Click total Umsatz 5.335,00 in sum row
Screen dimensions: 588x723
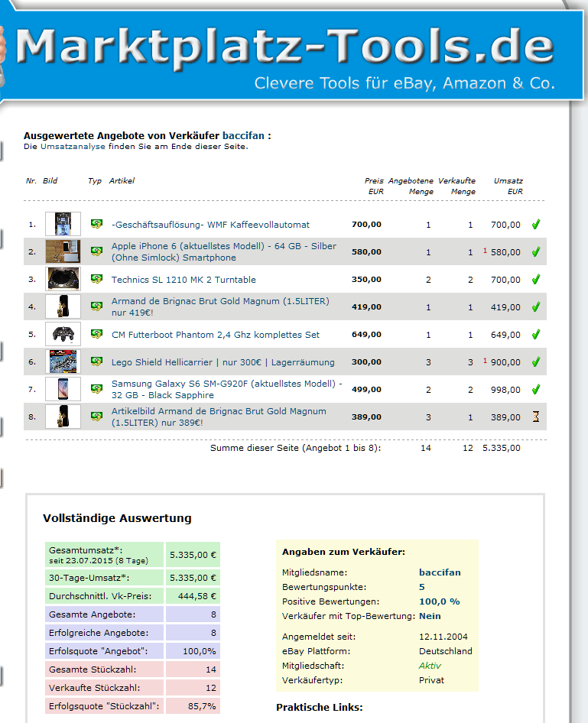pyautogui.click(x=502, y=448)
